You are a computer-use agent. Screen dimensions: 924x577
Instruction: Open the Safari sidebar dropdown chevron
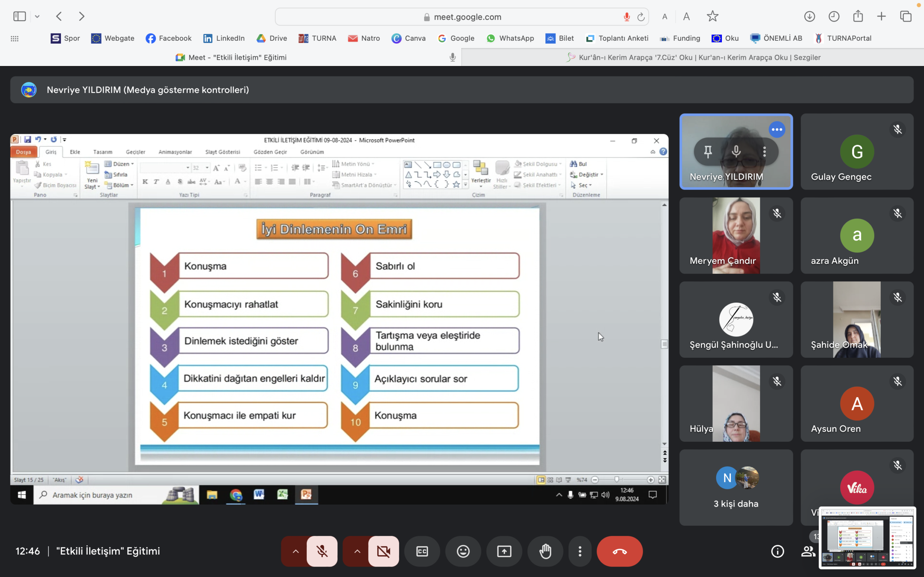coord(37,17)
